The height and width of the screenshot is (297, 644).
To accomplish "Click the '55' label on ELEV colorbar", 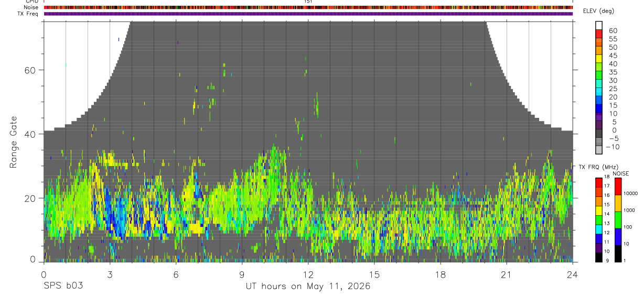I will tap(613, 39).
